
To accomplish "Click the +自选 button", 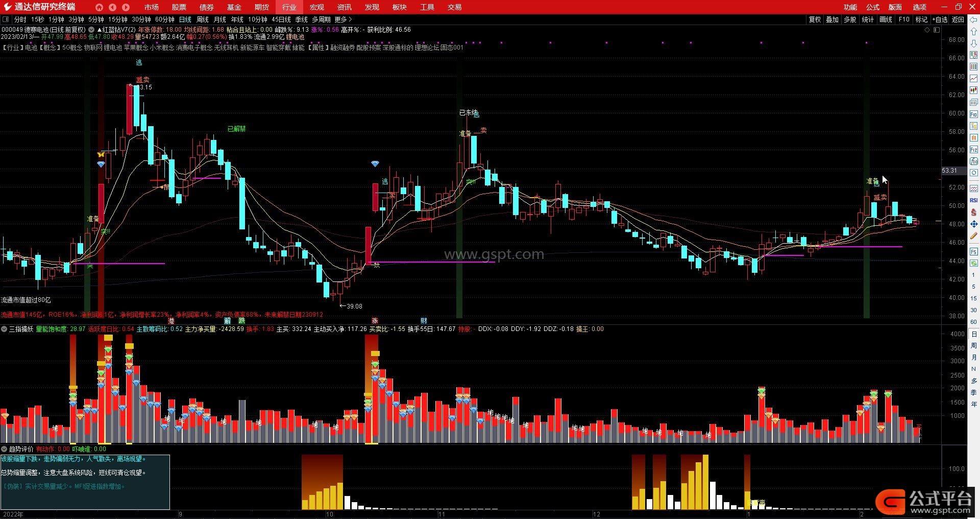I will pos(940,19).
